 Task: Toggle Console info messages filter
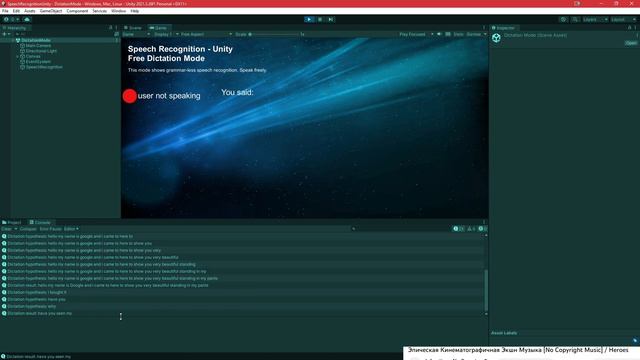click(458, 229)
